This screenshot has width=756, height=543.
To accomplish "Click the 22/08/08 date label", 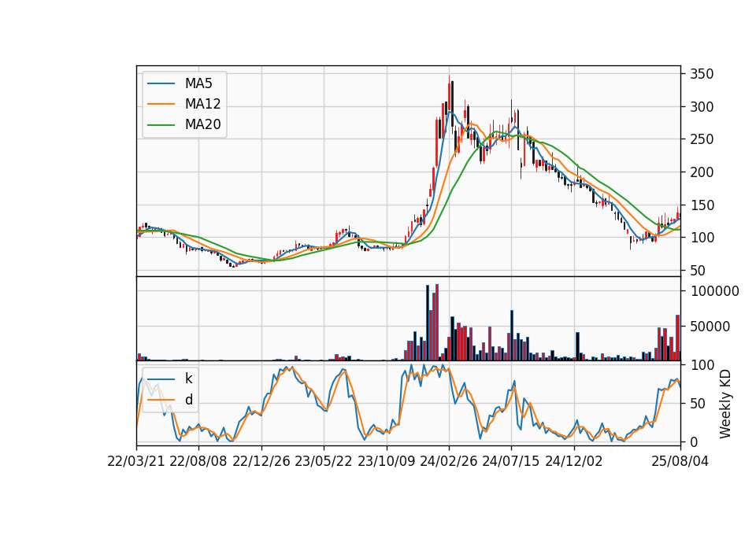I will [x=198, y=461].
